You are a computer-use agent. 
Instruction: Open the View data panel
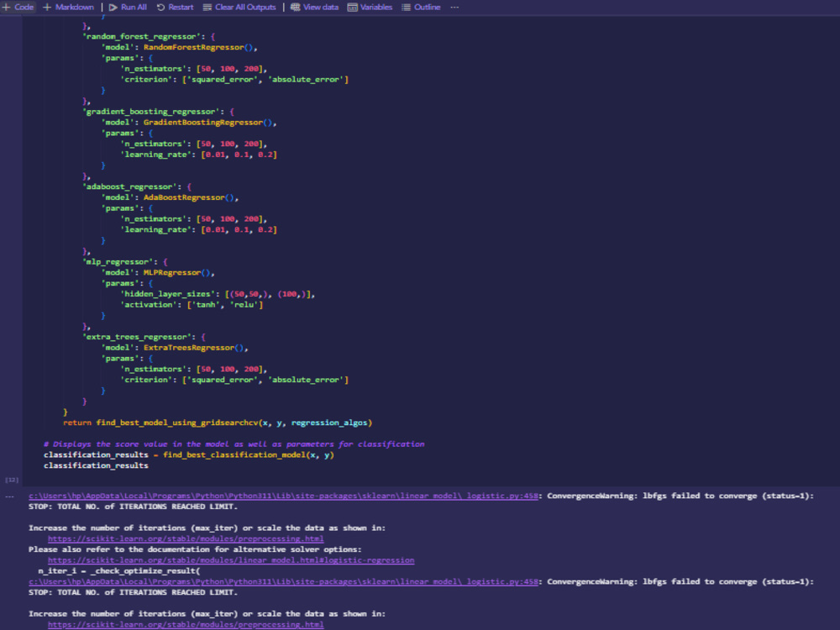coord(314,7)
